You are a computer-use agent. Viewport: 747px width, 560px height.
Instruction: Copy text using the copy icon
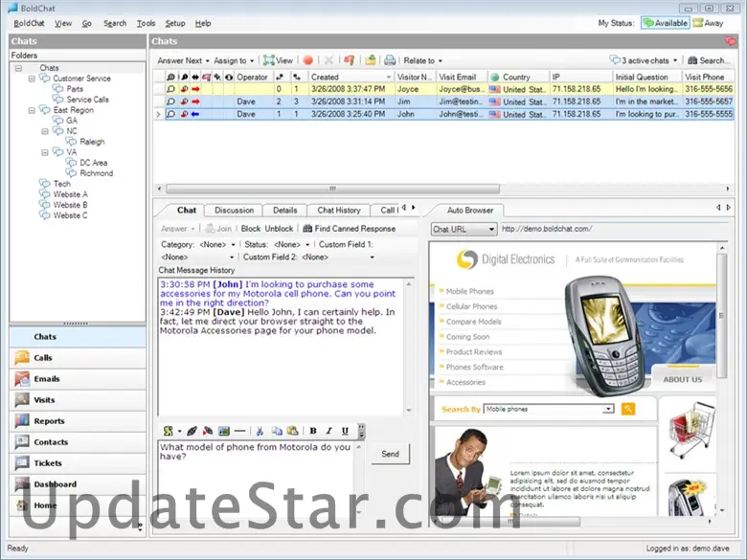pos(277,431)
